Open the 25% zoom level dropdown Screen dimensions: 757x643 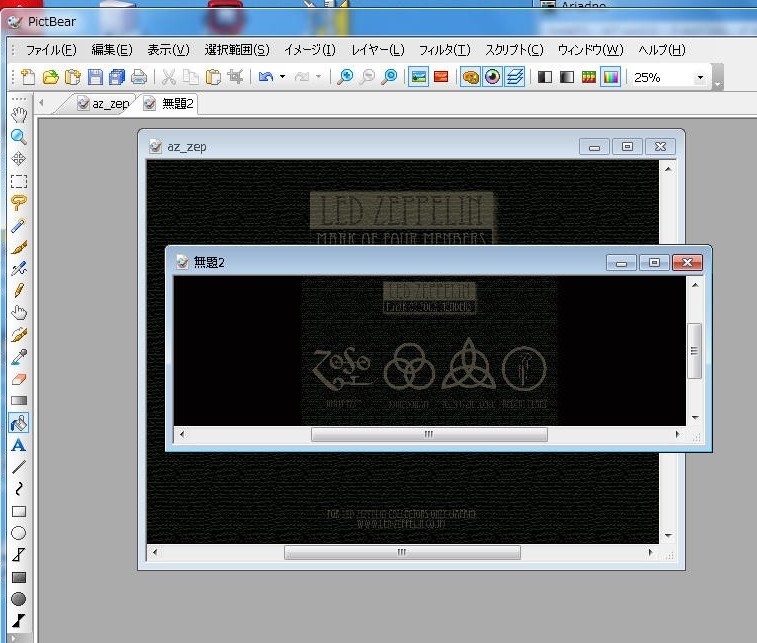click(701, 78)
